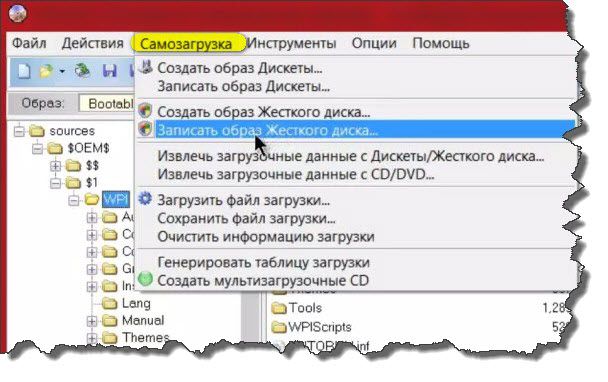Click the shield icon of Создать образ Жесткого диска
Viewport: 608px width, 382px height.
[145, 111]
